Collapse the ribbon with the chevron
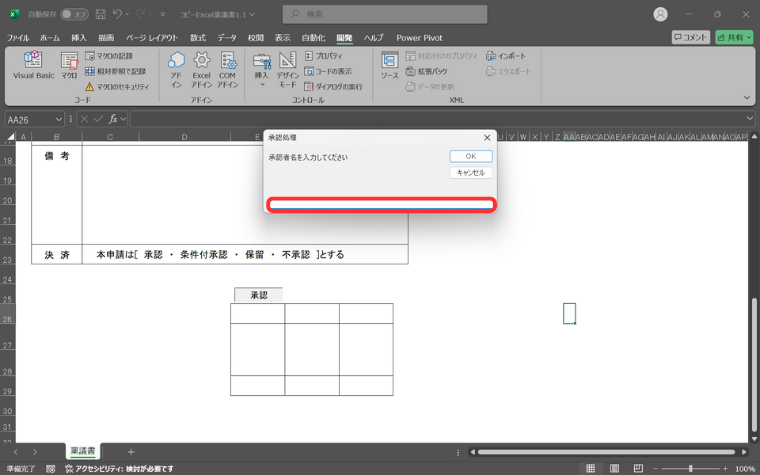 [746, 98]
